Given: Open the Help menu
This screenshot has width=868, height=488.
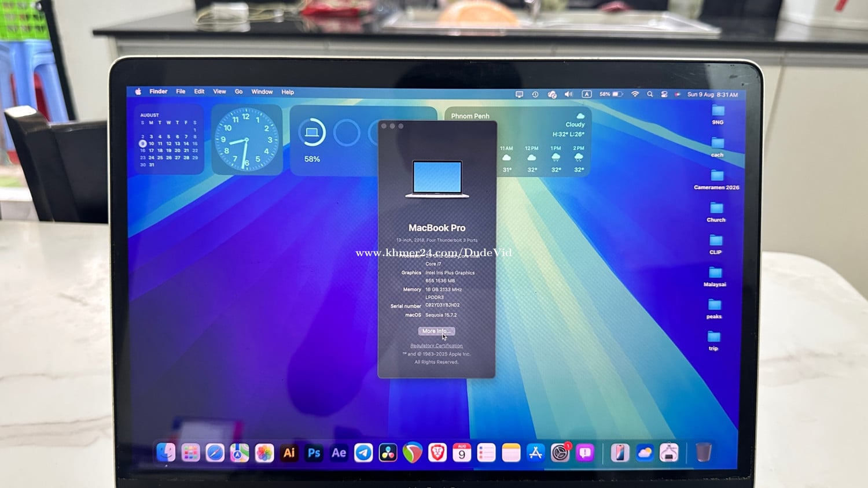Looking at the screenshot, I should click(x=288, y=92).
